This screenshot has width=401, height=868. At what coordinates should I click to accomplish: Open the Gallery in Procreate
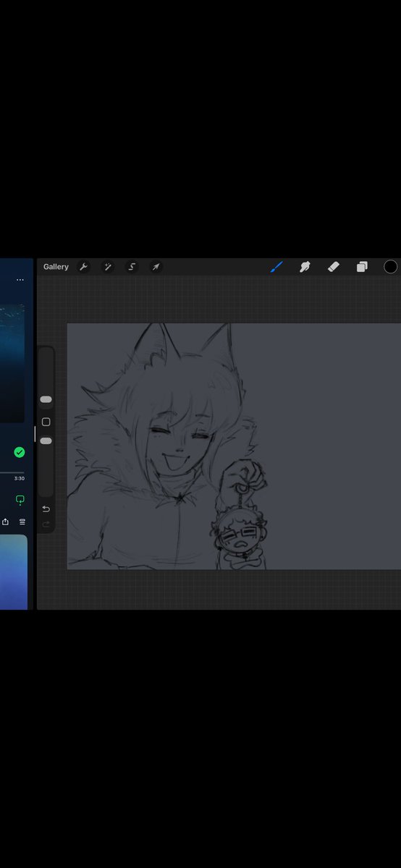tap(56, 267)
